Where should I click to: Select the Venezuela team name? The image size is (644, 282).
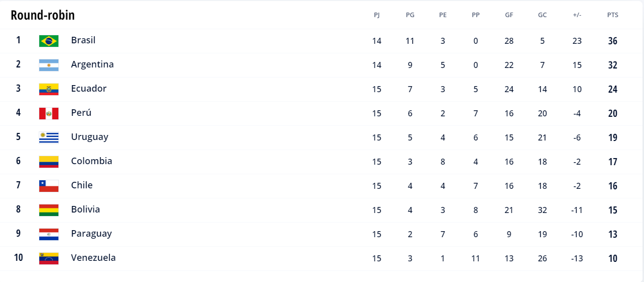tap(93, 258)
